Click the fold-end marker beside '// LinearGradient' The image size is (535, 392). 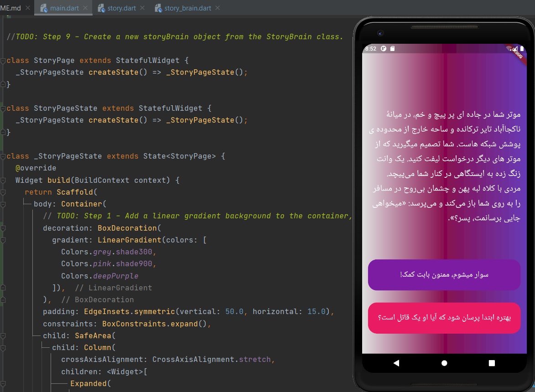tap(3, 288)
